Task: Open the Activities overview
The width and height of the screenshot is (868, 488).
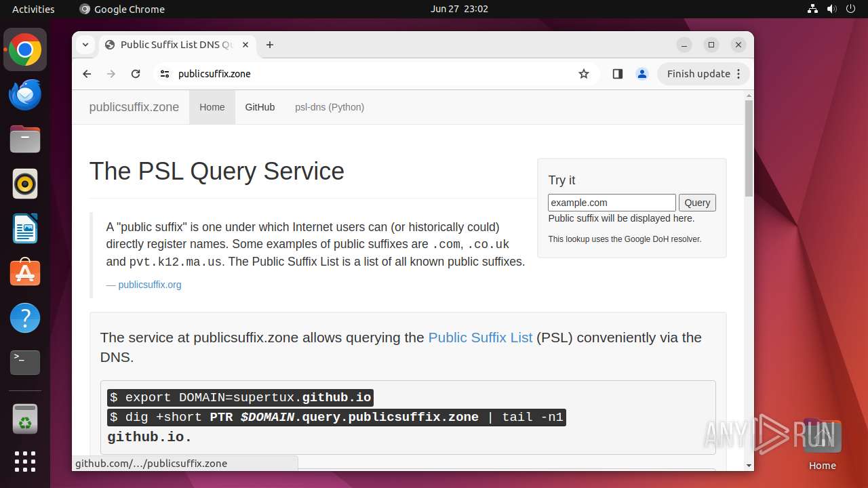Action: (x=33, y=9)
